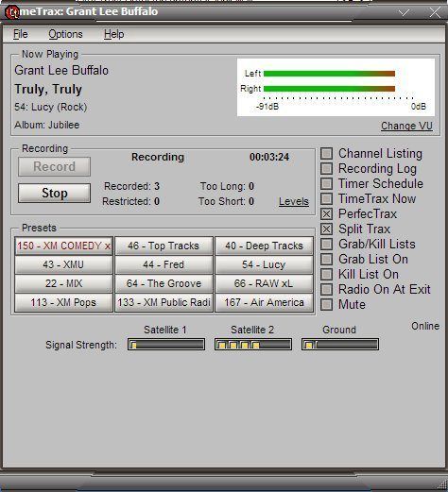Tune to preset 43 - XMU
This screenshot has height=492, width=448.
pos(63,264)
